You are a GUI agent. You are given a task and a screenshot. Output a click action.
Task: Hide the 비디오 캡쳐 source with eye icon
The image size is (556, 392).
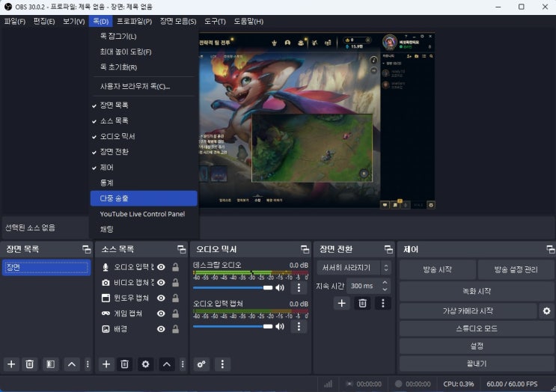tap(161, 283)
